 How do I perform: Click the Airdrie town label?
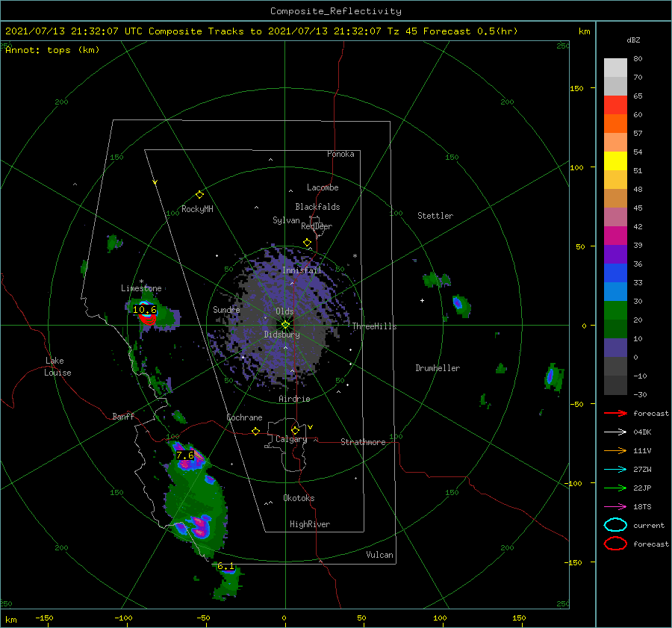pyautogui.click(x=294, y=399)
